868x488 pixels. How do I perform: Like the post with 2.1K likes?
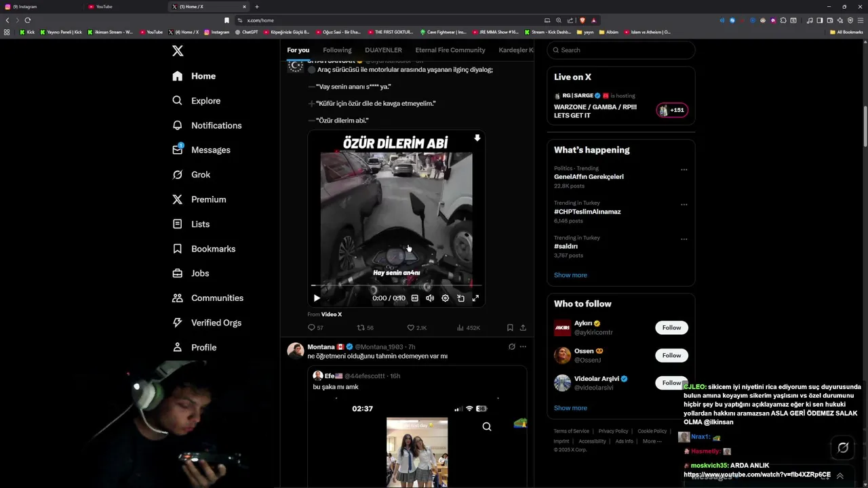[x=417, y=327]
